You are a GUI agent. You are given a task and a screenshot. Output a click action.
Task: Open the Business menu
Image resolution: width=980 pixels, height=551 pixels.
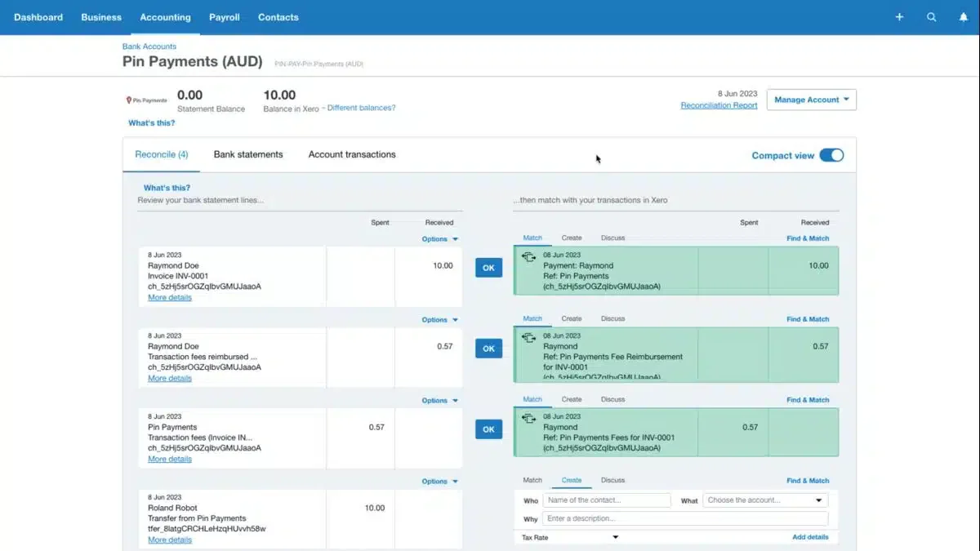pyautogui.click(x=101, y=17)
